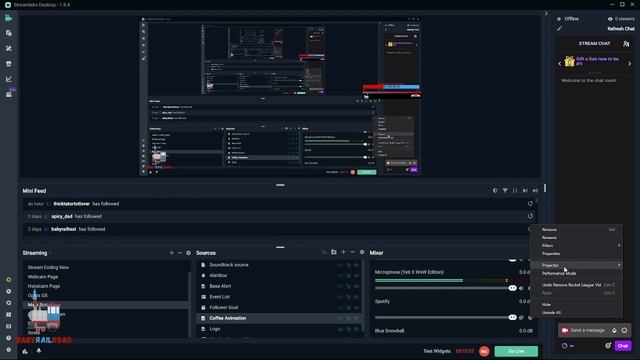Toggle visibility of Soundtrack source
The width and height of the screenshot is (640, 360).
[356, 265]
